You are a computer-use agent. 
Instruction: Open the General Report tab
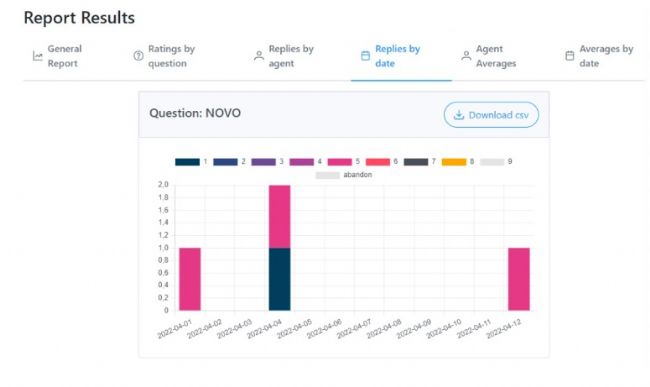point(57,56)
